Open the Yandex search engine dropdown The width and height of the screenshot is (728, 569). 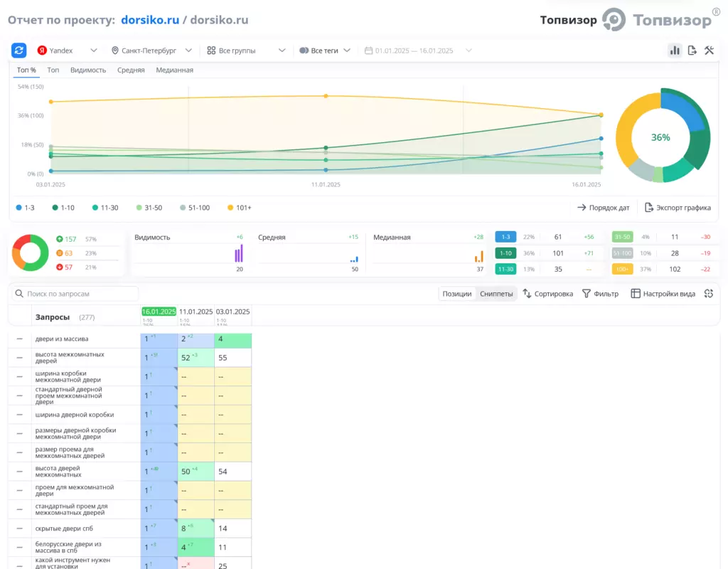tap(68, 50)
